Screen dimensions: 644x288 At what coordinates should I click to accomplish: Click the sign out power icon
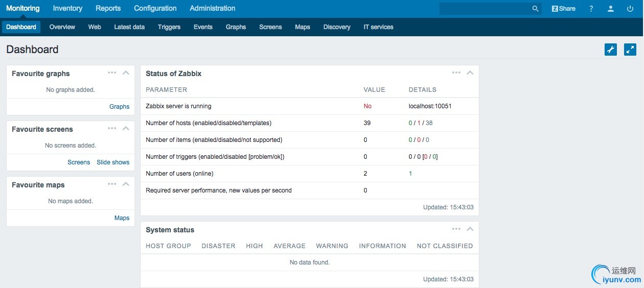(630, 9)
